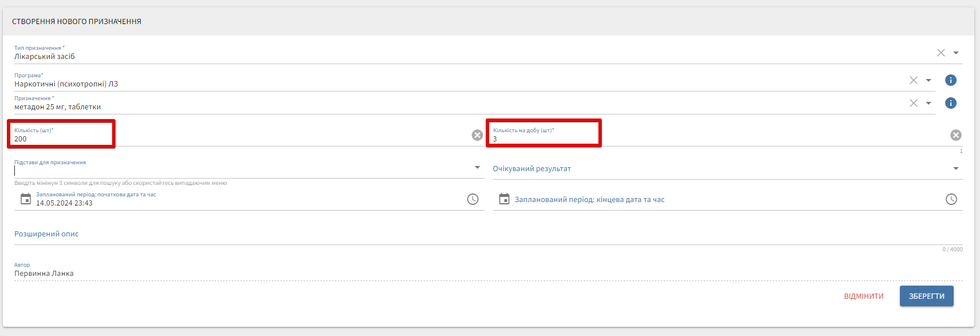980x336 pixels.
Task: Clear the Програма field value
Action: click(913, 80)
